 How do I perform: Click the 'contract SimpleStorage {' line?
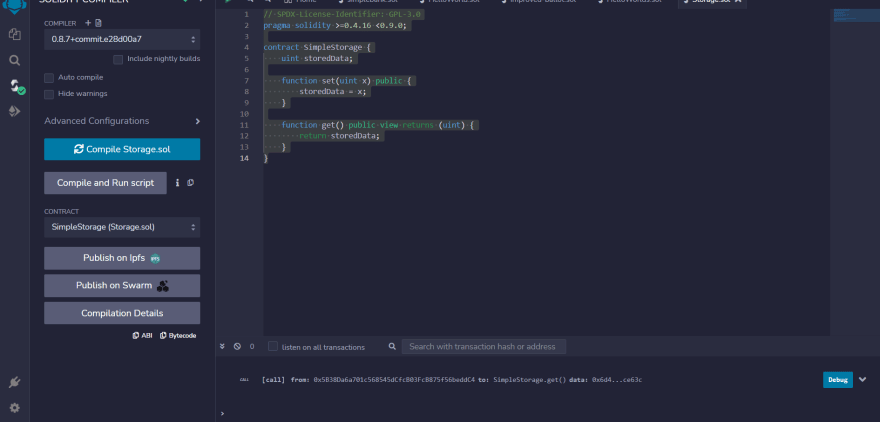pyautogui.click(x=318, y=48)
